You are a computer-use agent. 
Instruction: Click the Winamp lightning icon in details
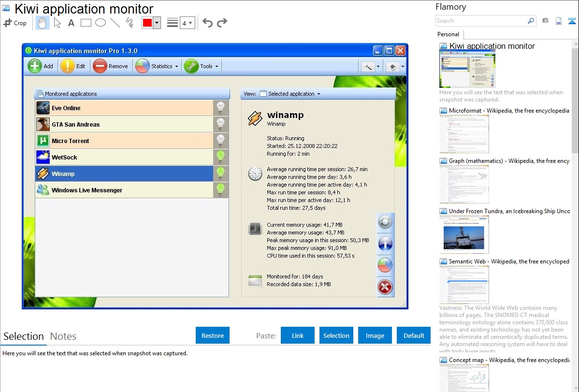point(255,118)
